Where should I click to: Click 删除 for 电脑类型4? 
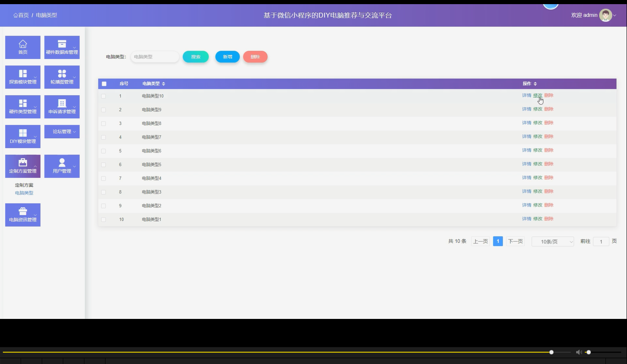point(549,177)
